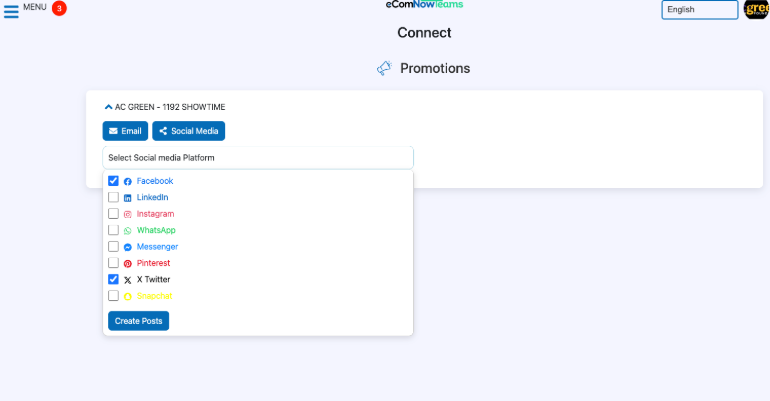Click the Facebook label text

[x=155, y=181]
